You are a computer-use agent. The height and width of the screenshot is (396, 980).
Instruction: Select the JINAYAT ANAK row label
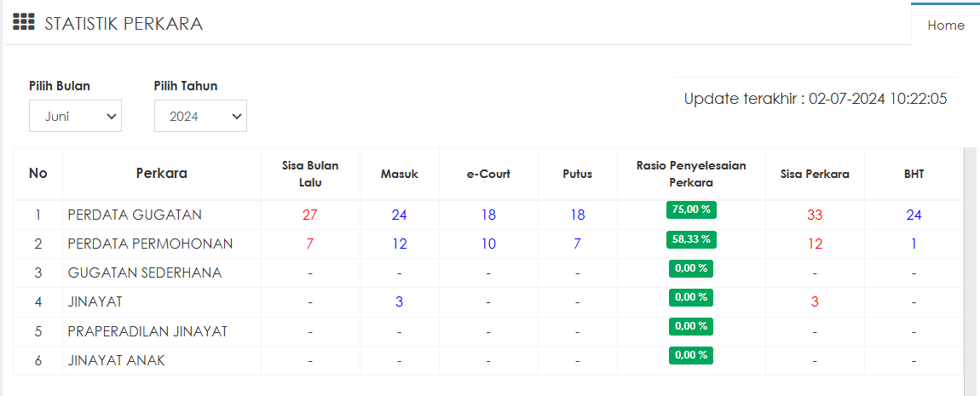point(117,360)
